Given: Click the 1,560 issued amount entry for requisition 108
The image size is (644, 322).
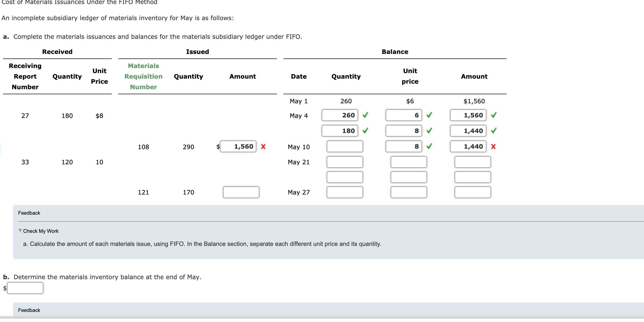Looking at the screenshot, I should click(x=238, y=146).
